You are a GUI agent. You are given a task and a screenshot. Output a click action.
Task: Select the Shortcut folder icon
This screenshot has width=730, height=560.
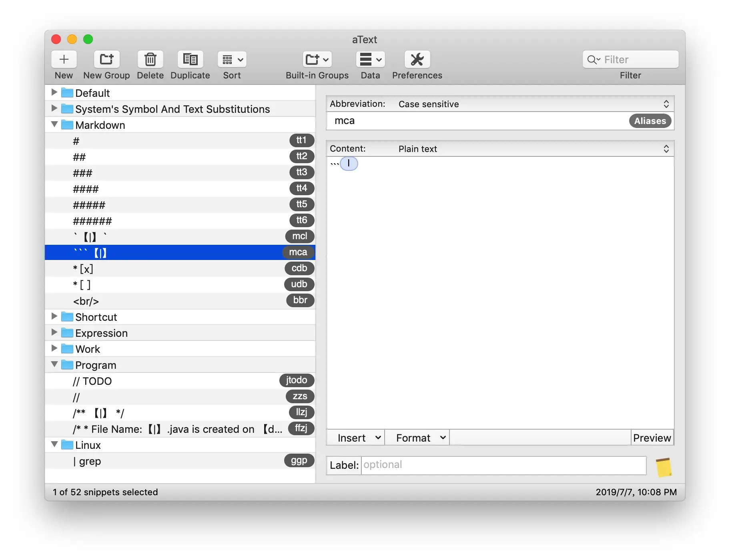(67, 317)
